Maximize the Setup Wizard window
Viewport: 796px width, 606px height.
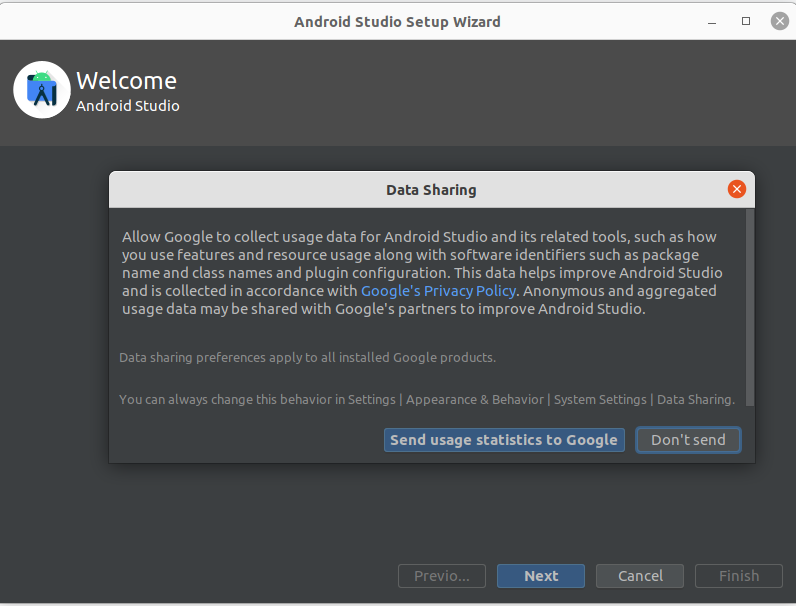click(746, 21)
